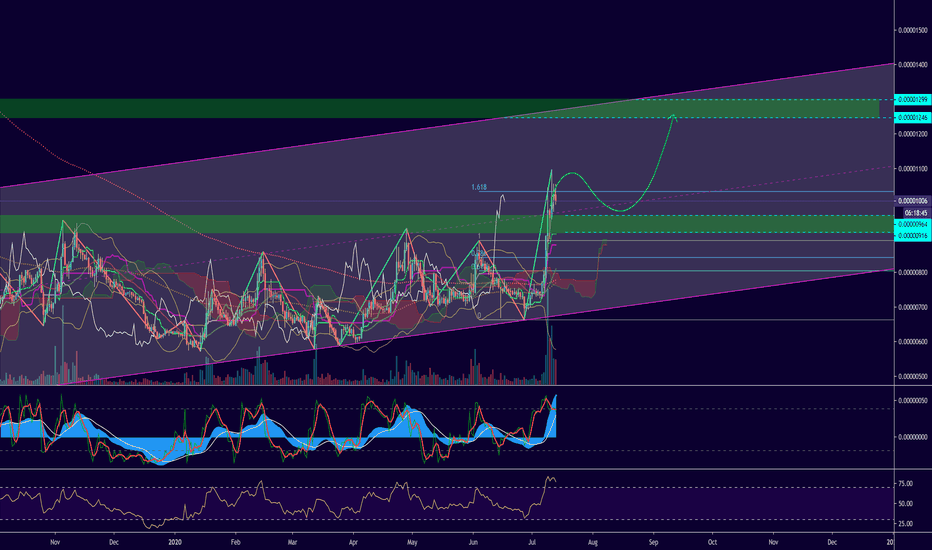Image resolution: width=932 pixels, height=550 pixels.
Task: Click the Dec label just before 2020
Action: (x=114, y=542)
